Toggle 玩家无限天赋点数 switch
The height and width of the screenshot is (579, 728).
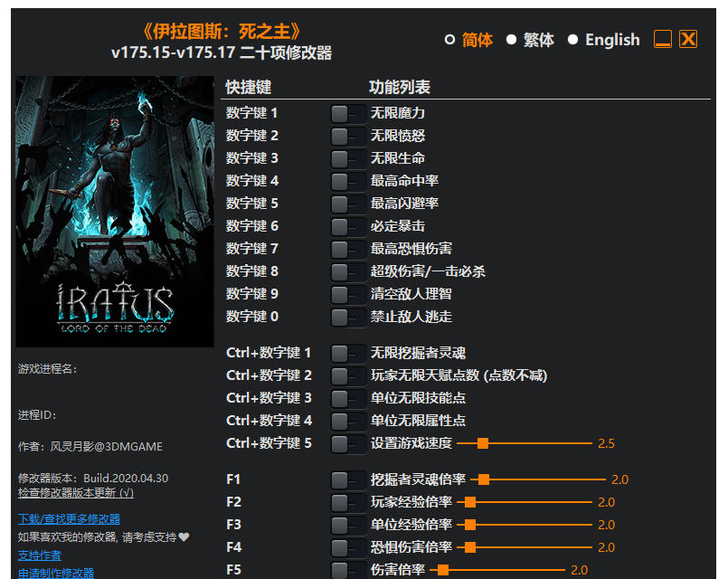(x=348, y=376)
